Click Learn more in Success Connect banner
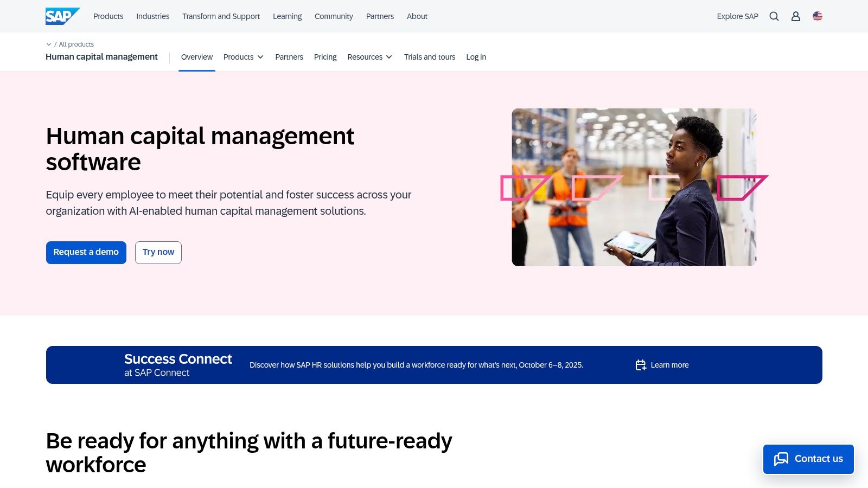Viewport: 868px width, 488px height. pos(669,365)
